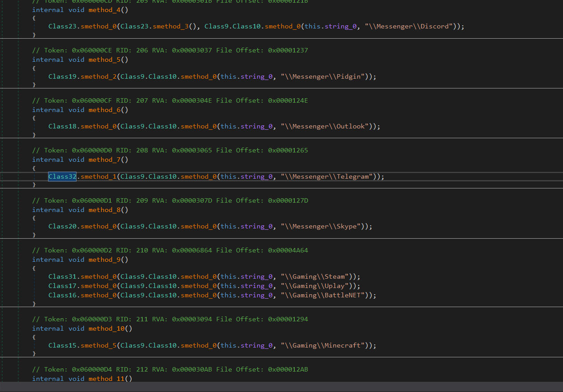The height and width of the screenshot is (392, 563).
Task: Open the smethod_2 call on Class19
Action: tap(98, 76)
